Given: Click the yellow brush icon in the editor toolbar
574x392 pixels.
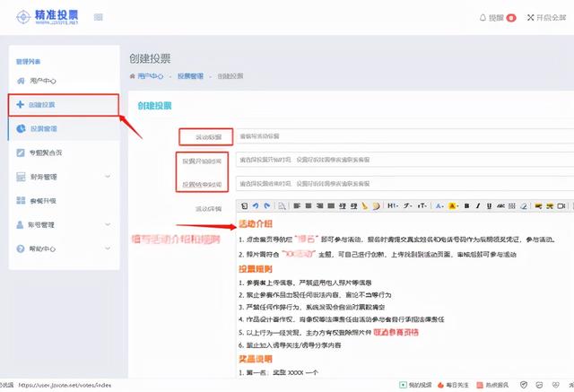Looking at the screenshot, I should pyautogui.click(x=365, y=206).
